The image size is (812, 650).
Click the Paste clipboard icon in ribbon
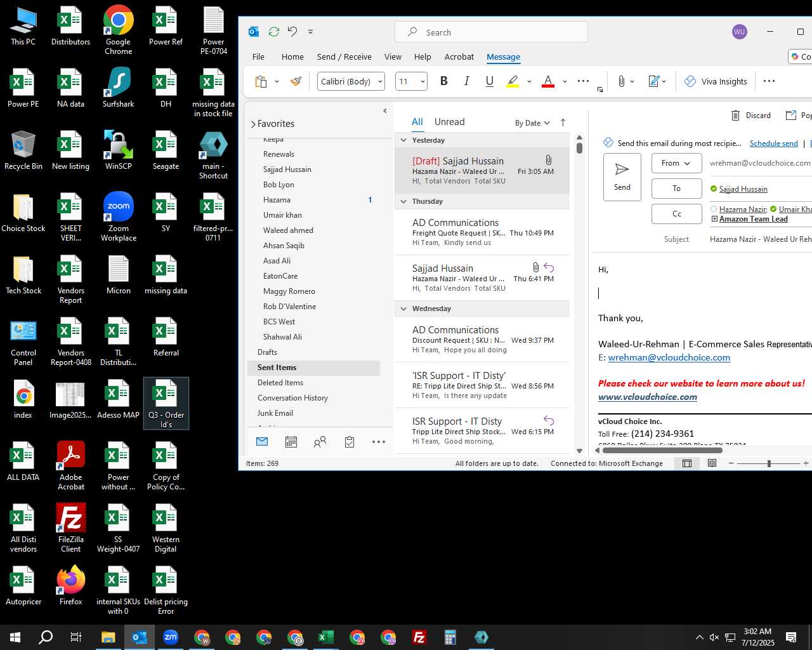[x=261, y=81]
